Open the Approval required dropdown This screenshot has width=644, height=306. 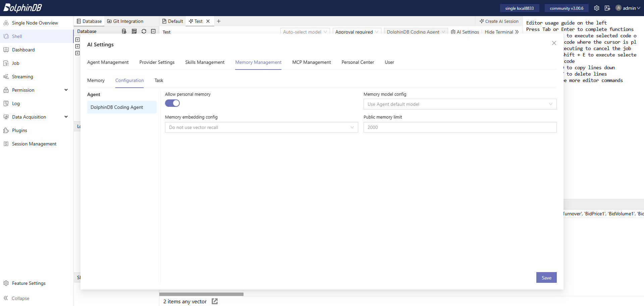[x=357, y=32]
